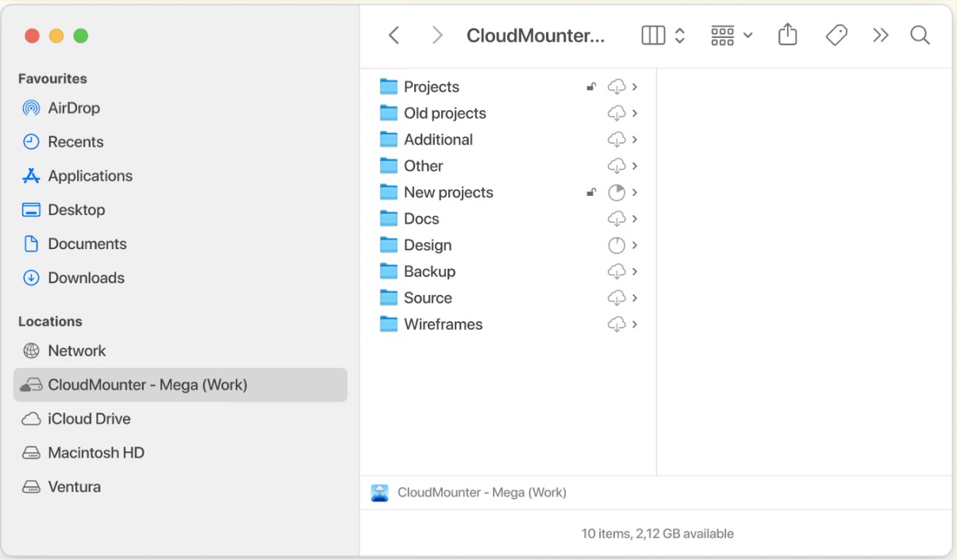Click sync progress icon for New projects
Image resolution: width=957 pixels, height=560 pixels.
(x=617, y=193)
